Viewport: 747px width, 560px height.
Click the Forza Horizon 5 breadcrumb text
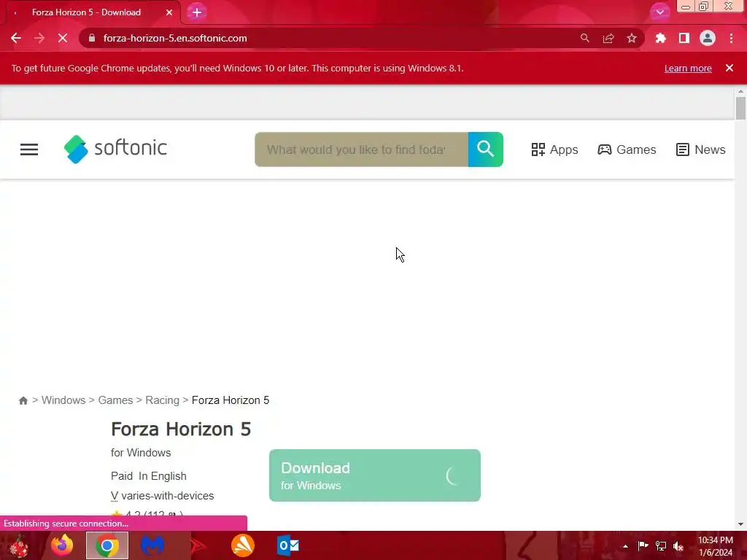(231, 400)
